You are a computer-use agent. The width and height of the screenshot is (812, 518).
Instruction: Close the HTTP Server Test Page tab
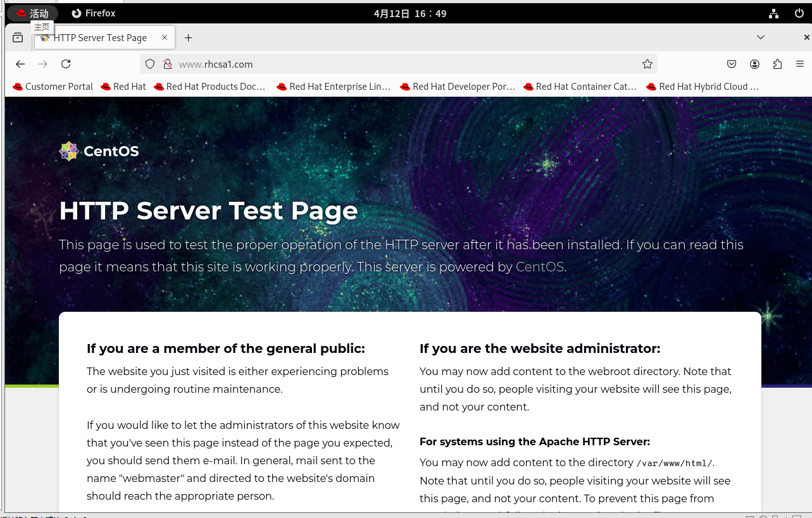165,37
